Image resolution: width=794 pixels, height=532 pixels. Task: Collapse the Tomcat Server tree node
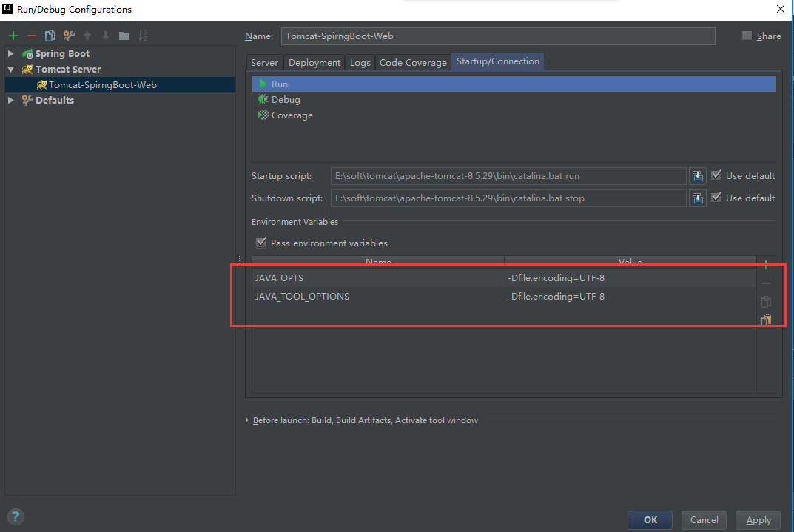pos(10,69)
